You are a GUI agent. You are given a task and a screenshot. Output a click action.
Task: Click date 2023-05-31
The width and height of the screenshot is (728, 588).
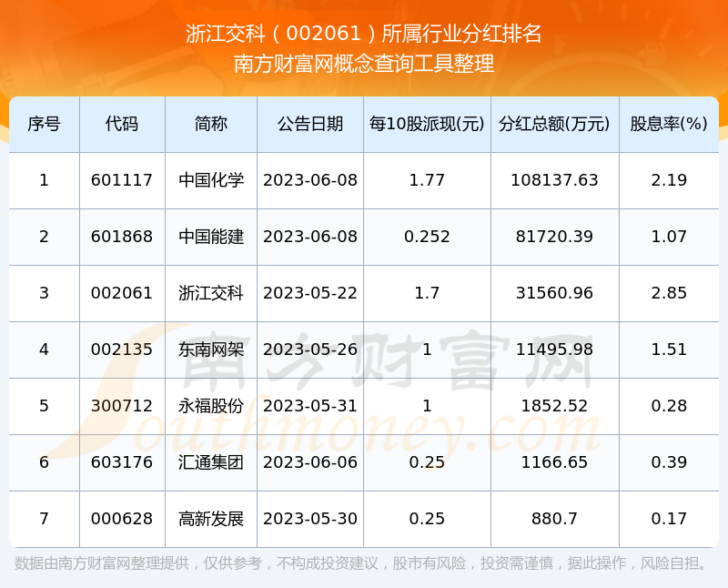coord(310,406)
